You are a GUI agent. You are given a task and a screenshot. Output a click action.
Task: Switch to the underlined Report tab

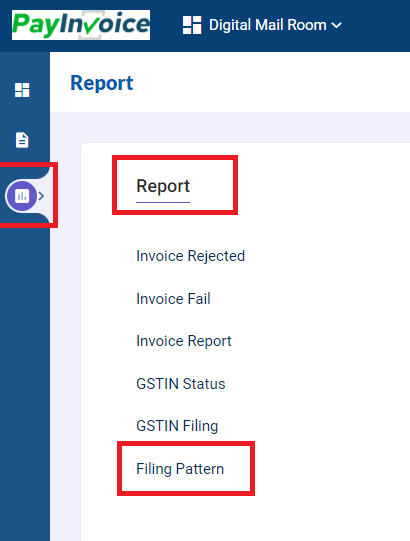tap(163, 186)
